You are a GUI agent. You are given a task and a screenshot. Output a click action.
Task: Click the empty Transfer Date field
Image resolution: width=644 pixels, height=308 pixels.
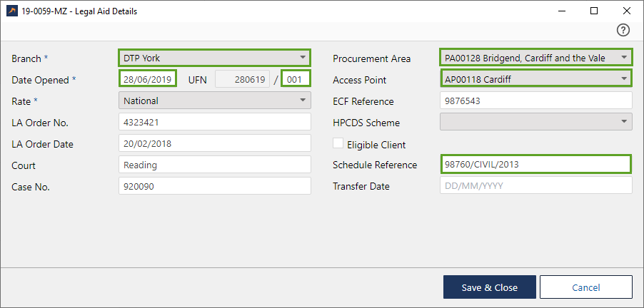pos(535,186)
